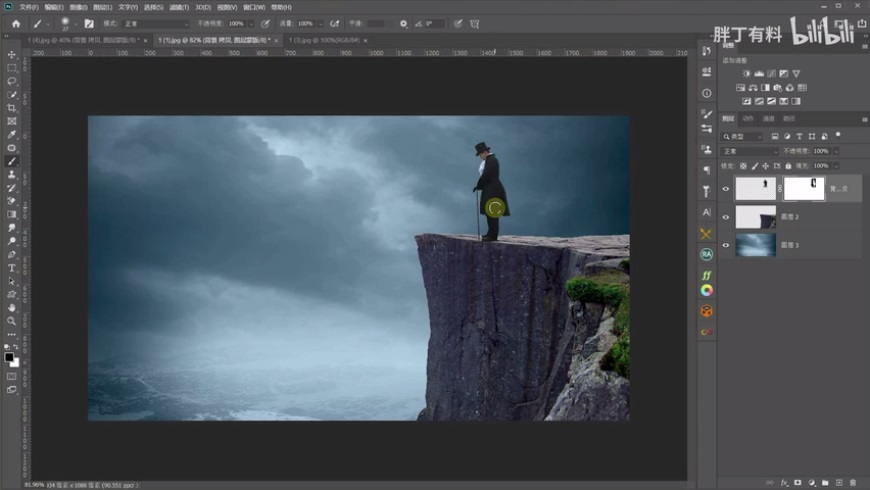870x490 pixels.
Task: Select the Move tool in the toolbar
Action: click(x=12, y=55)
